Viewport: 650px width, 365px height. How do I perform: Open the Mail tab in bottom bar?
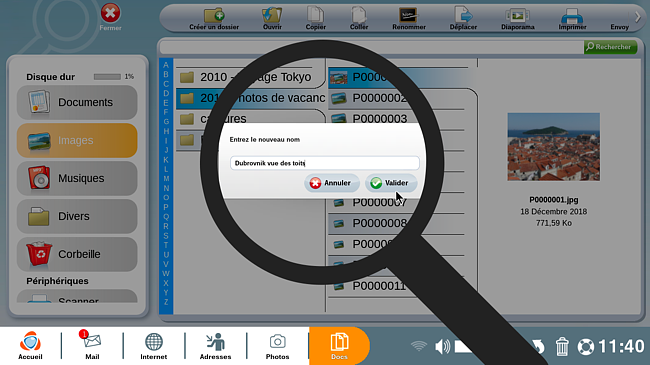(x=92, y=346)
